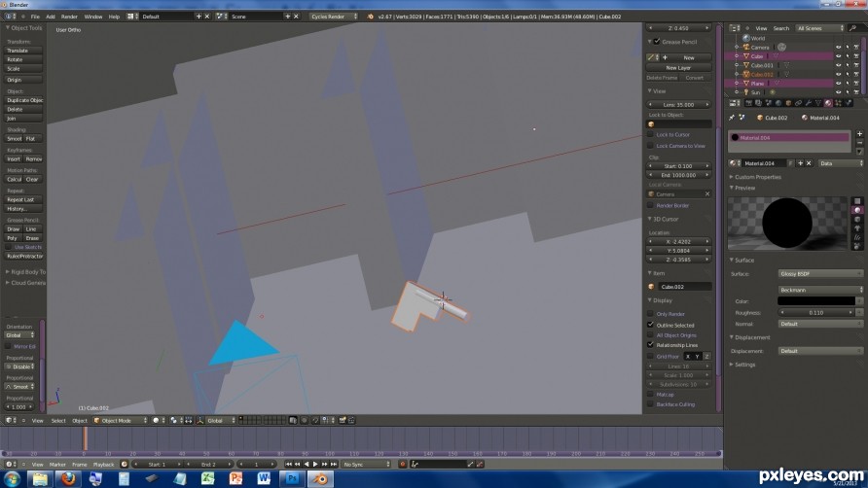Enable Backface Culling checkbox
Viewport: 868px width, 488px height.
[x=650, y=404]
